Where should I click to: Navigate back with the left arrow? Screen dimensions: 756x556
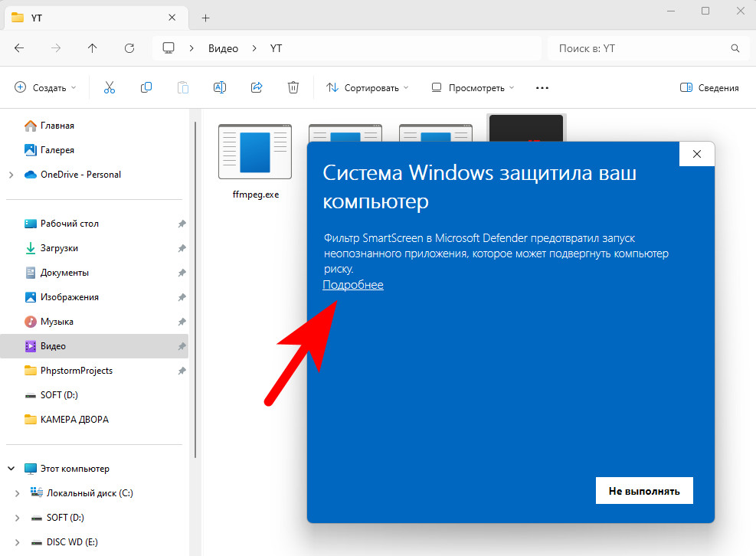(x=19, y=48)
